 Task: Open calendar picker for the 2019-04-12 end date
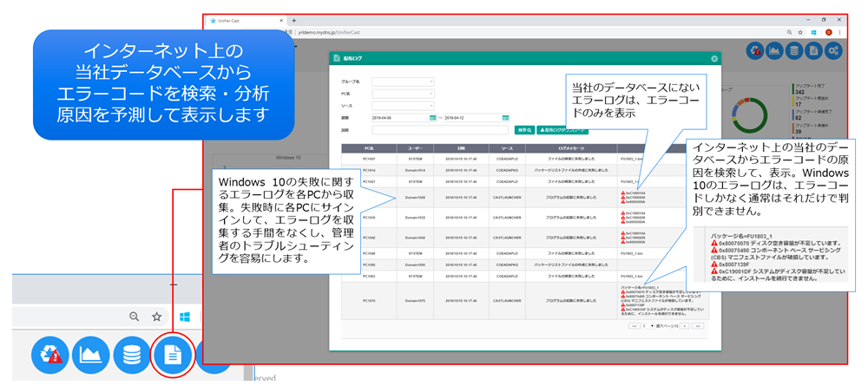505,117
